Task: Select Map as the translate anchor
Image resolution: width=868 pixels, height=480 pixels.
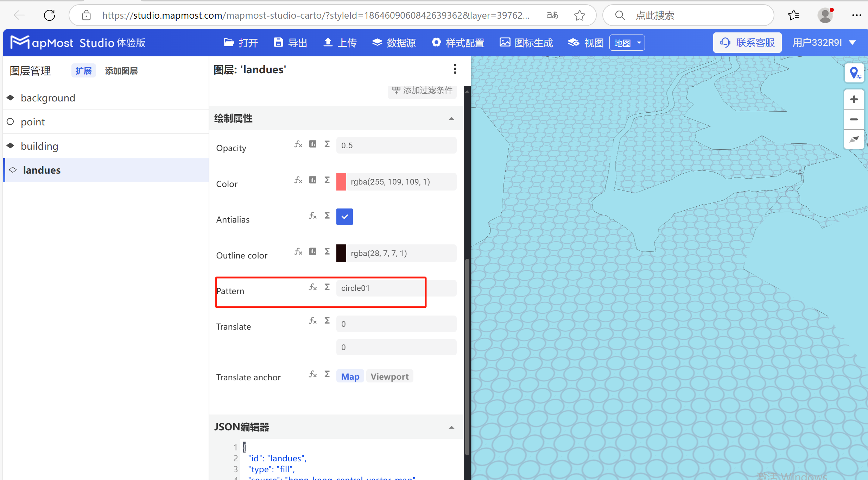Action: [x=350, y=376]
